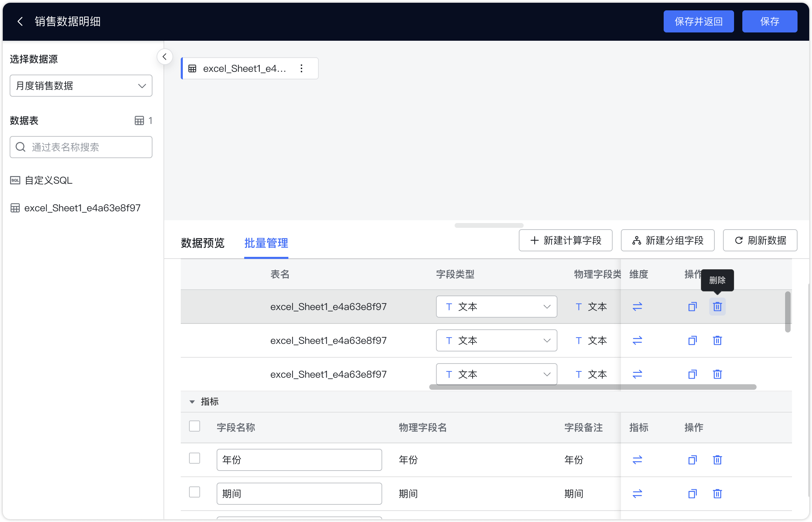Check the 年份 row checkbox
Image resolution: width=812 pixels, height=522 pixels.
(x=195, y=458)
